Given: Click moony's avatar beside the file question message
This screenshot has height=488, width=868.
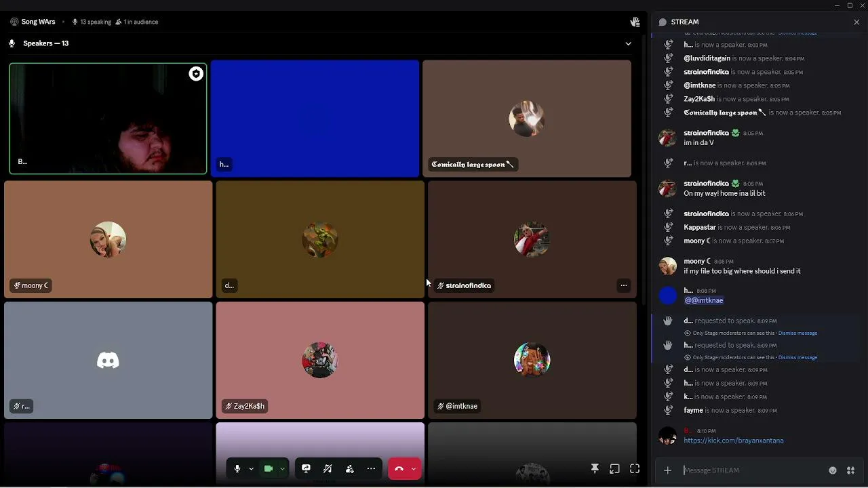Looking at the screenshot, I should pos(668,266).
